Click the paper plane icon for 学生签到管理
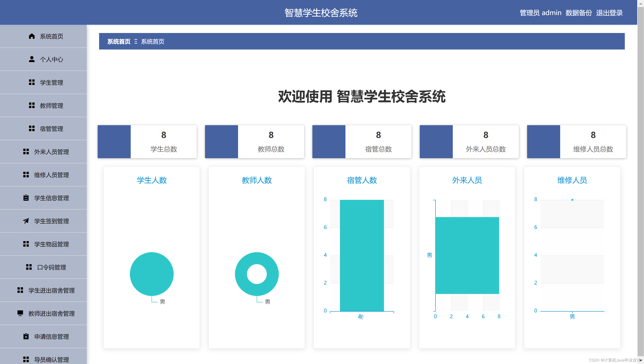The image size is (644, 364). click(26, 221)
